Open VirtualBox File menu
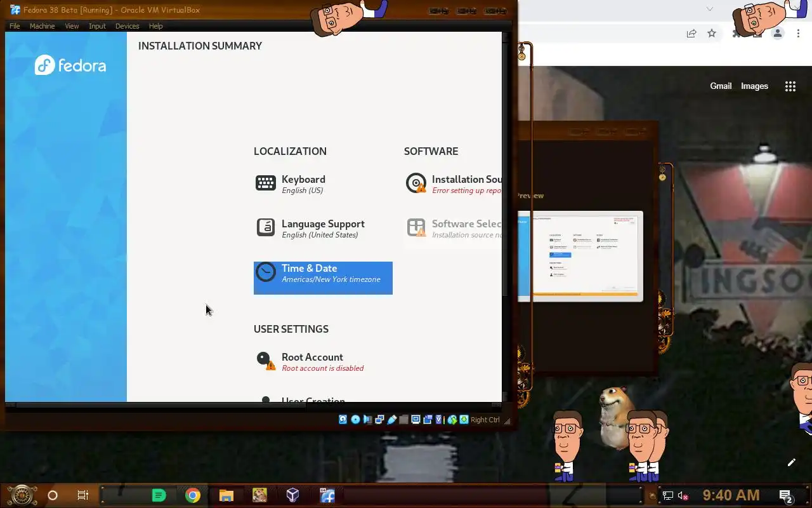 pyautogui.click(x=15, y=26)
